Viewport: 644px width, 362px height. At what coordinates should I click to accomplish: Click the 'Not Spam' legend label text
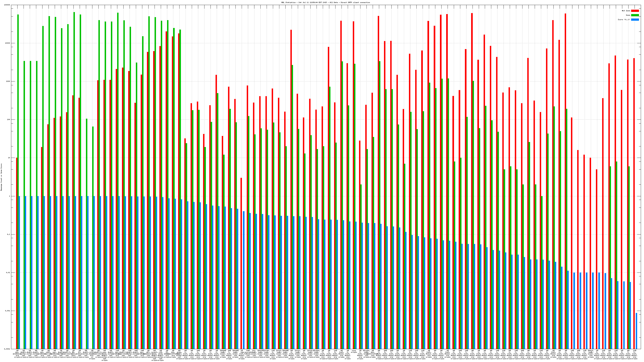[x=626, y=11]
